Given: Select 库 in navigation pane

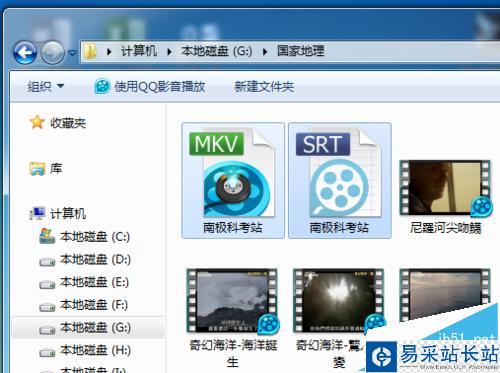Looking at the screenshot, I should 56,168.
